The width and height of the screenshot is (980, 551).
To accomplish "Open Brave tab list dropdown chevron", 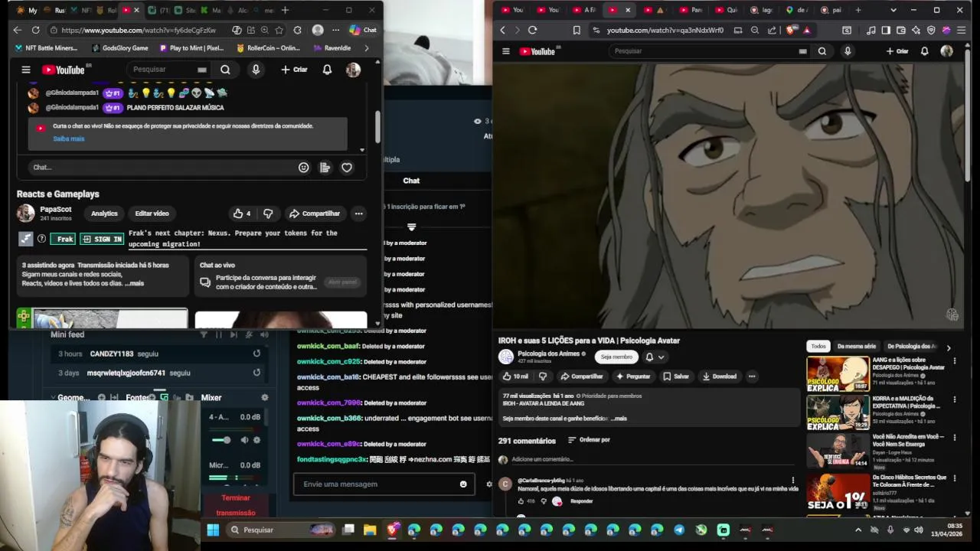I will (x=893, y=10).
